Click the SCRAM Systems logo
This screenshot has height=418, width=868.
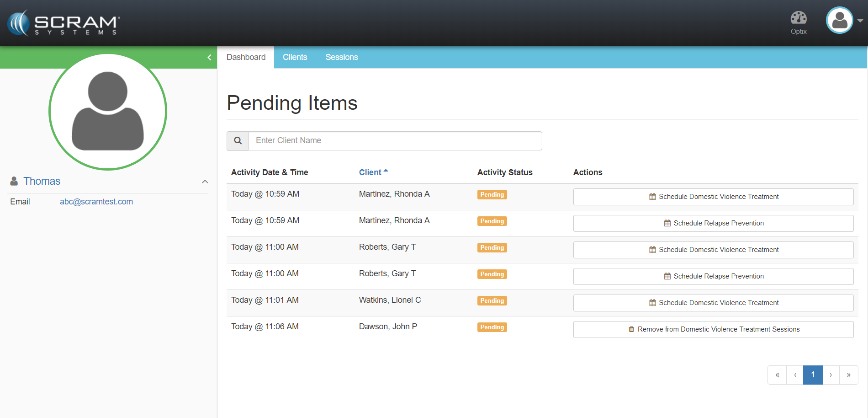(x=64, y=23)
